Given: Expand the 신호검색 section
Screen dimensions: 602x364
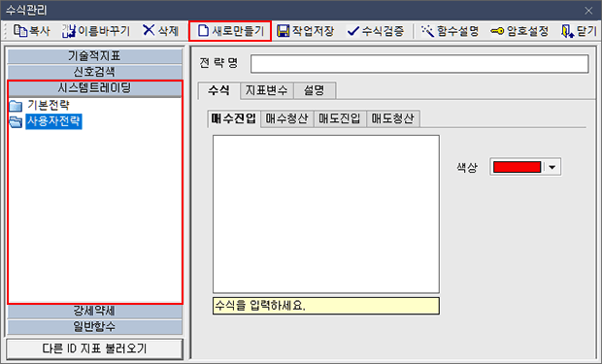Looking at the screenshot, I should tap(94, 72).
